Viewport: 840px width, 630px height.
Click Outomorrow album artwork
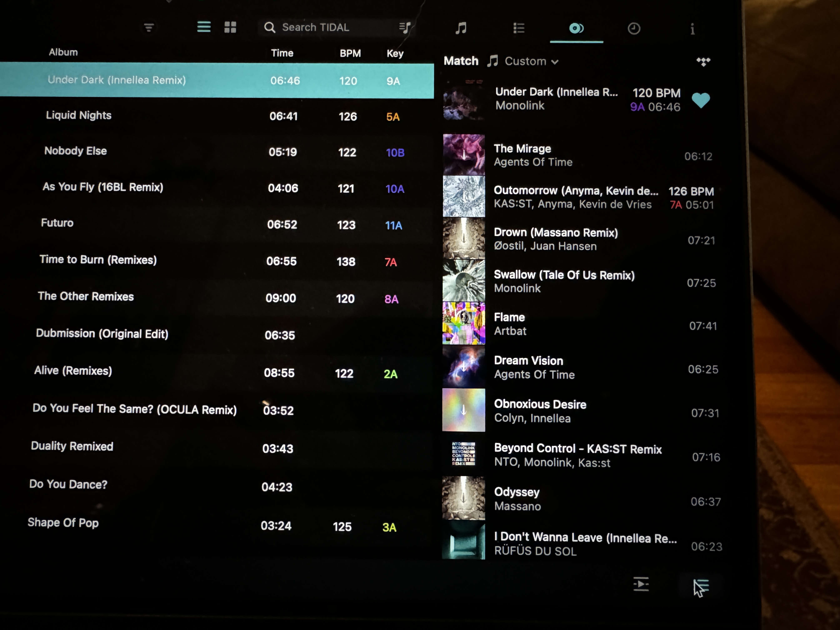(x=464, y=196)
